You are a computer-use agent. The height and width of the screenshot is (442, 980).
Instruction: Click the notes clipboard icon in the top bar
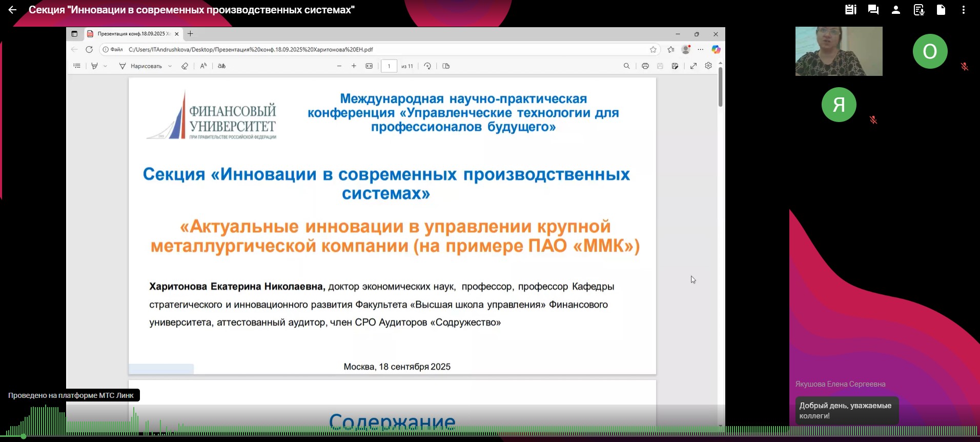click(x=851, y=10)
